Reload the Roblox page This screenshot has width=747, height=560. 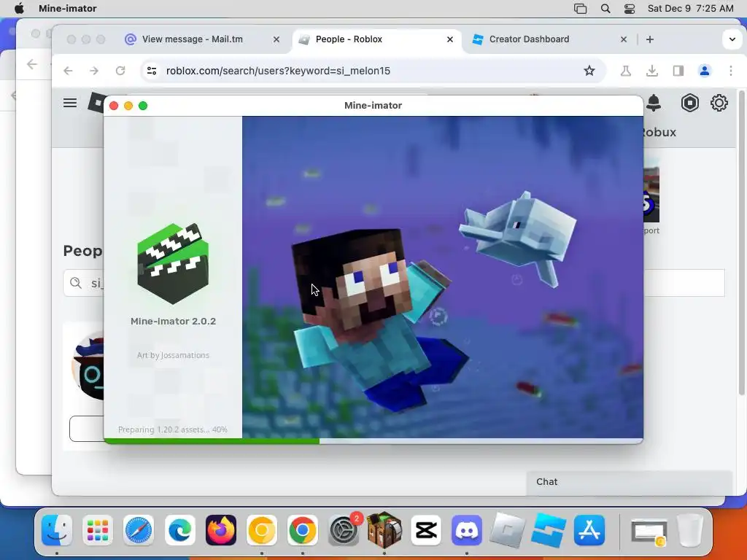click(x=120, y=71)
